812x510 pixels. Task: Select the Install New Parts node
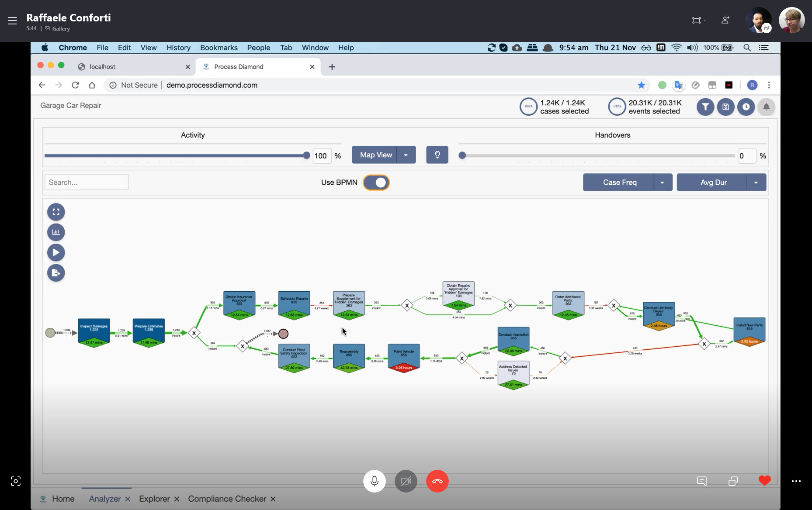[750, 332]
